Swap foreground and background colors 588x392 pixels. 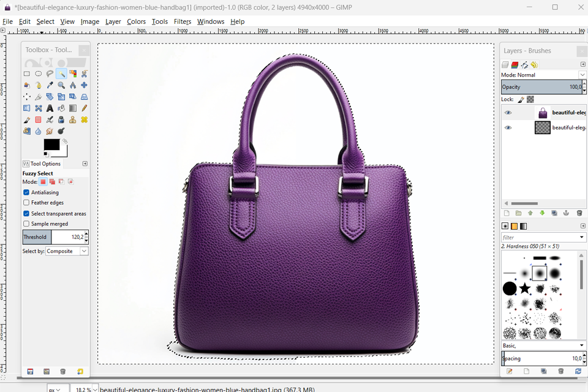click(65, 141)
